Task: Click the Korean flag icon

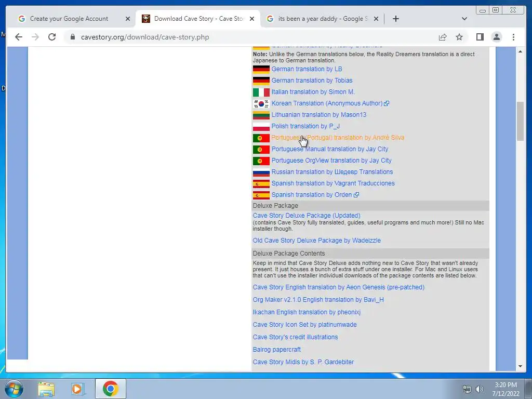Action: pyautogui.click(x=261, y=104)
